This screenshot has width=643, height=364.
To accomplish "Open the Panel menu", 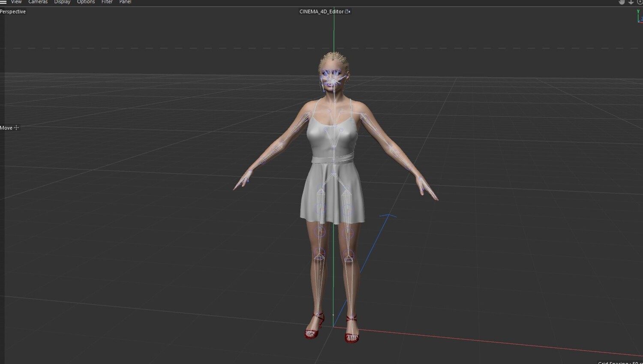I will click(x=125, y=2).
